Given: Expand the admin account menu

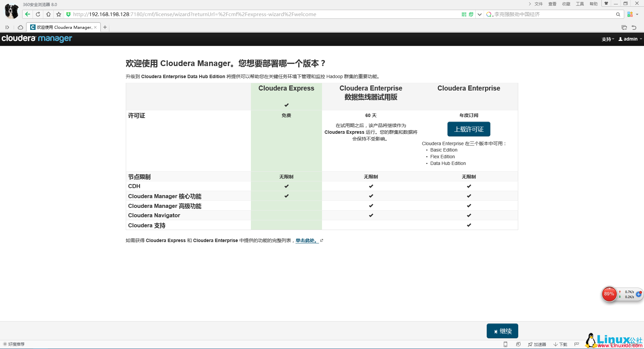Looking at the screenshot, I should 630,39.
